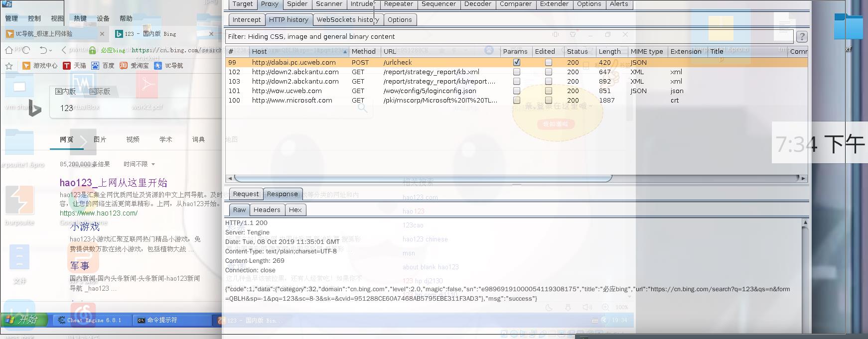
Task: Click history table horizontal scrollbar right arrow
Action: pyautogui.click(x=803, y=178)
